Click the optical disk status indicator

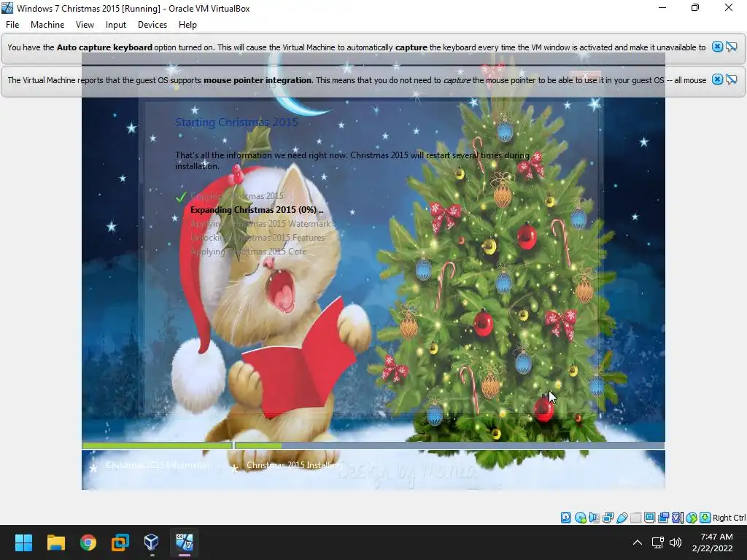pos(580,518)
